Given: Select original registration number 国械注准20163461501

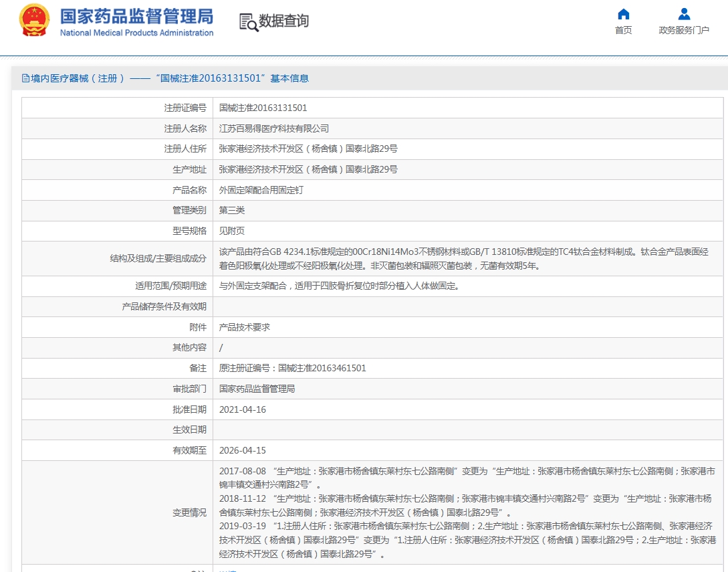Looking at the screenshot, I should click(322, 368).
